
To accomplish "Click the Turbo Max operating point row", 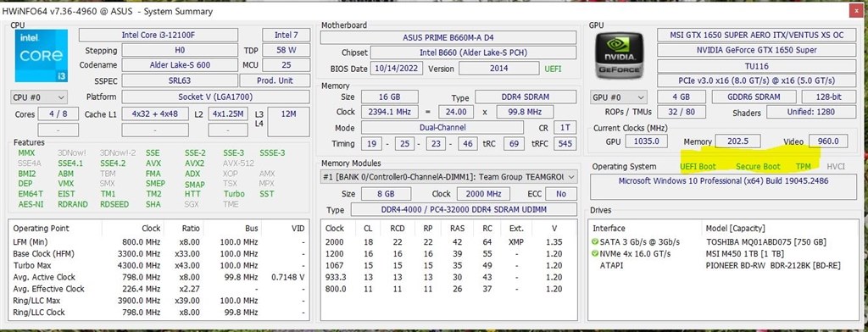I will pyautogui.click(x=159, y=266).
